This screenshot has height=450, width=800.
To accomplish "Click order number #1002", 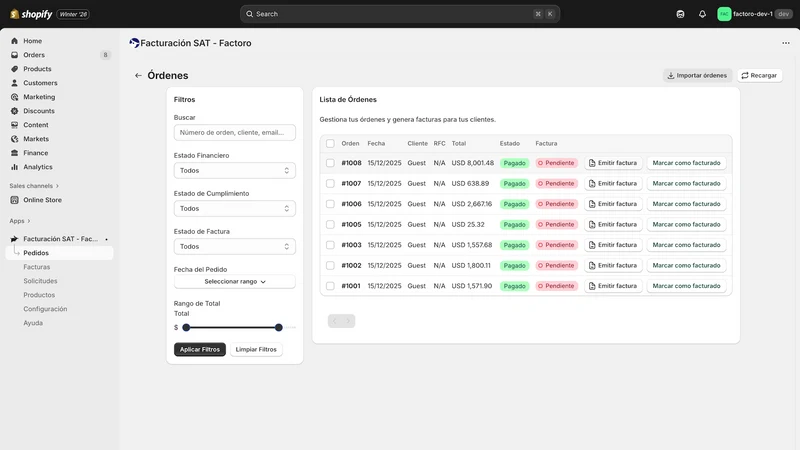I will (x=351, y=265).
